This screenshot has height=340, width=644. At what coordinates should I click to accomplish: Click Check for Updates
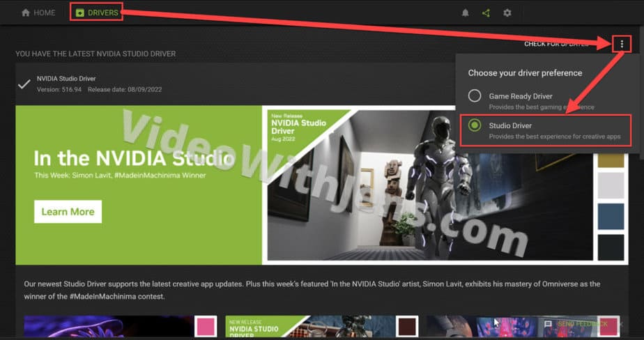556,44
